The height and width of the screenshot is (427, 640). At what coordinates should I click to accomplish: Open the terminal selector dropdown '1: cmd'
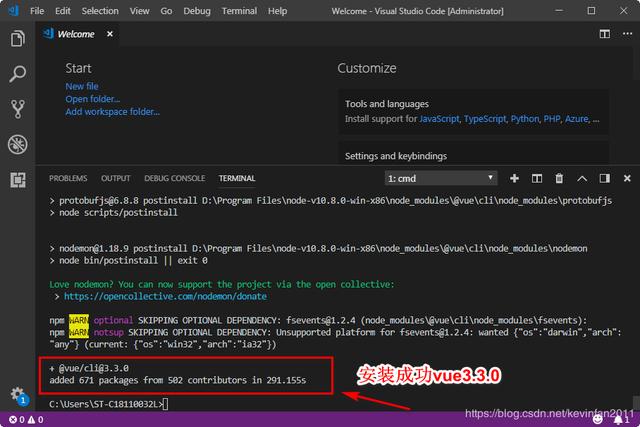(441, 178)
